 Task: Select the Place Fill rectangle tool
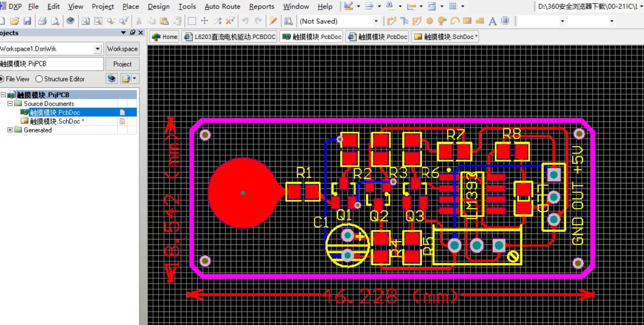coord(467,21)
